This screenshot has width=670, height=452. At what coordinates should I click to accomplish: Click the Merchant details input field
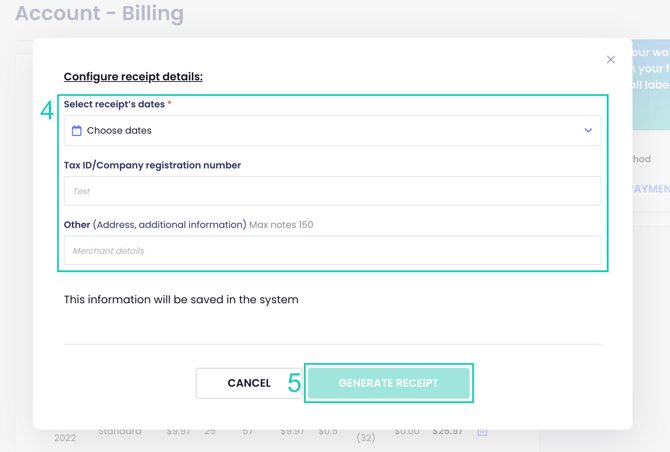332,251
